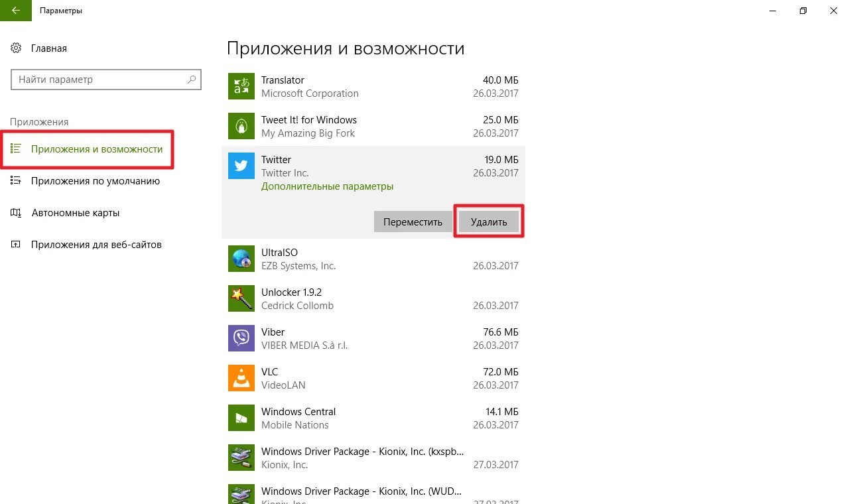This screenshot has width=849, height=504.
Task: Click EZB Systems, Inc. publisher text
Action: coord(298,266)
